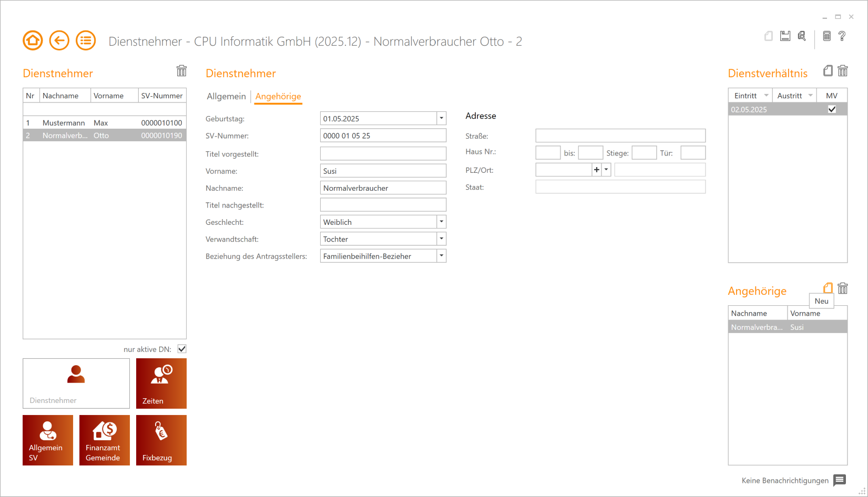The width and height of the screenshot is (868, 497).
Task: Click the Stiege input field
Action: click(x=644, y=153)
